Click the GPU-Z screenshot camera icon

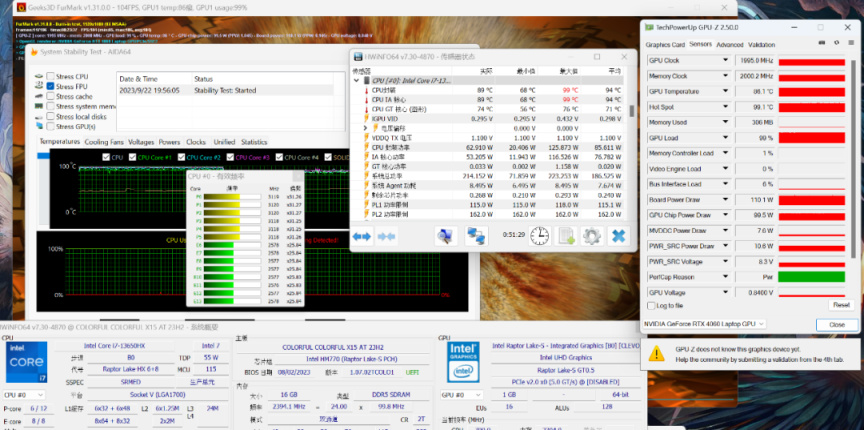[x=822, y=42]
